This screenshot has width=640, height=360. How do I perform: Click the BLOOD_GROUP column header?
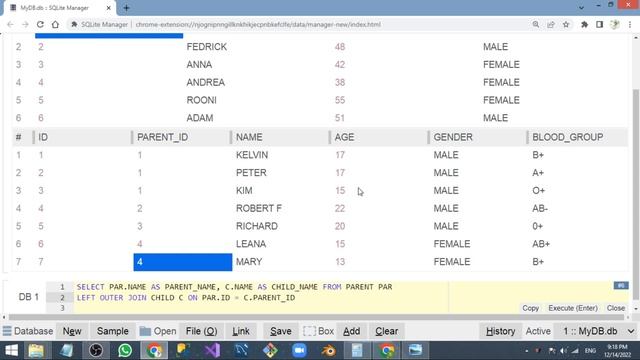pyautogui.click(x=567, y=137)
